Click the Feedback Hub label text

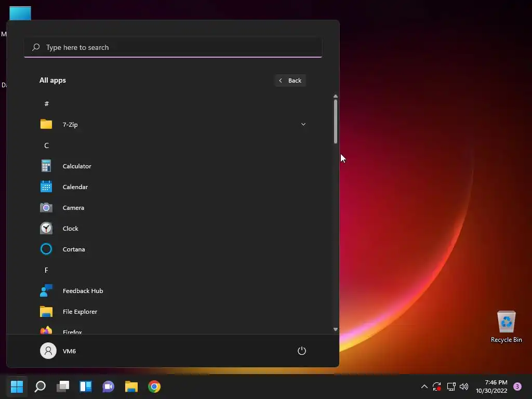(x=83, y=290)
